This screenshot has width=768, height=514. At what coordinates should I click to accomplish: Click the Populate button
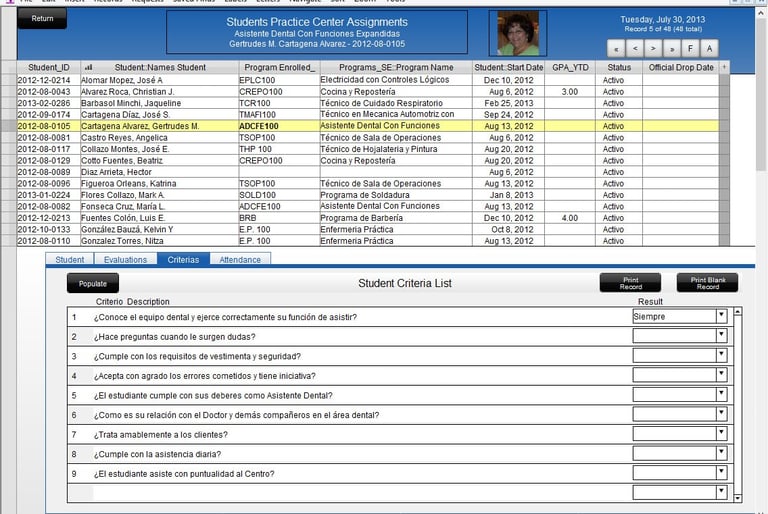click(93, 283)
